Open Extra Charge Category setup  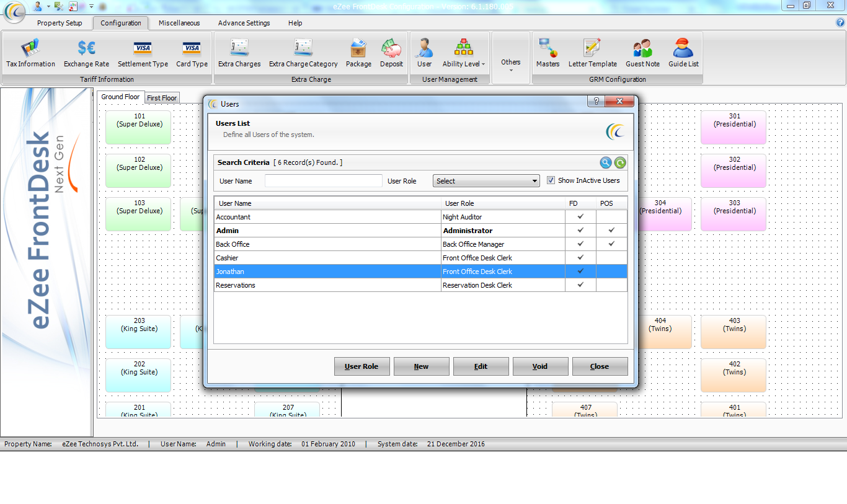coord(303,53)
